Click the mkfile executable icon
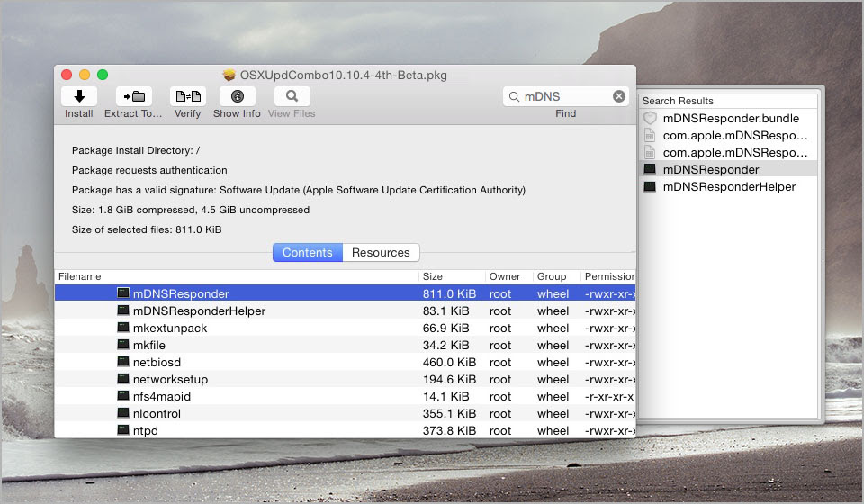This screenshot has width=864, height=504. pos(123,345)
